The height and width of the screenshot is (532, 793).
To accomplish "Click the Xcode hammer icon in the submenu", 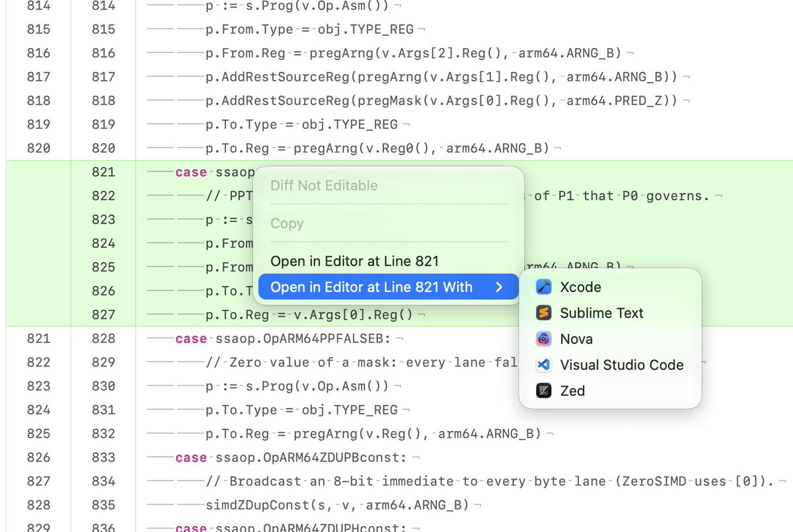I will [x=544, y=287].
